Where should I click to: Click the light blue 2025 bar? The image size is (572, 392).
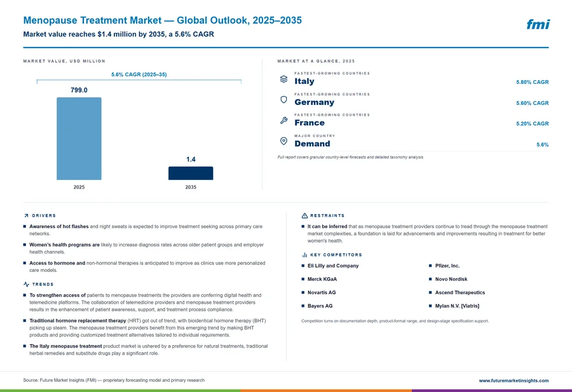79,139
